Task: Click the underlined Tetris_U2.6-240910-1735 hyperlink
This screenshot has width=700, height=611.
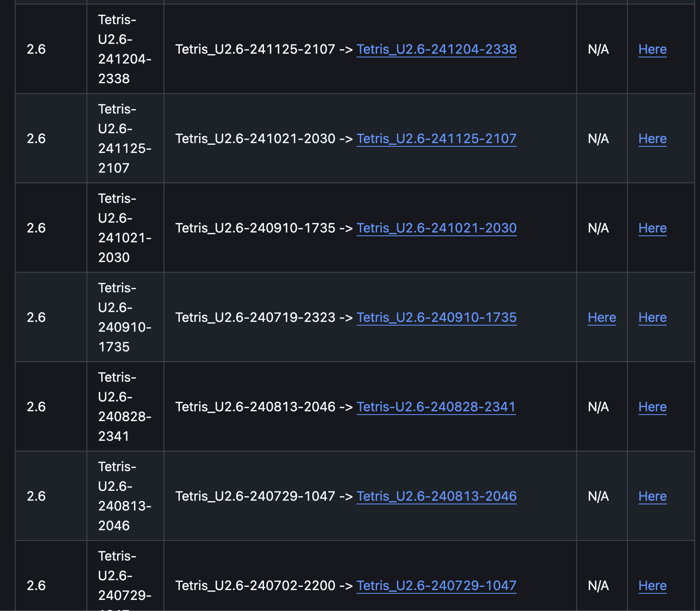Action: click(436, 317)
